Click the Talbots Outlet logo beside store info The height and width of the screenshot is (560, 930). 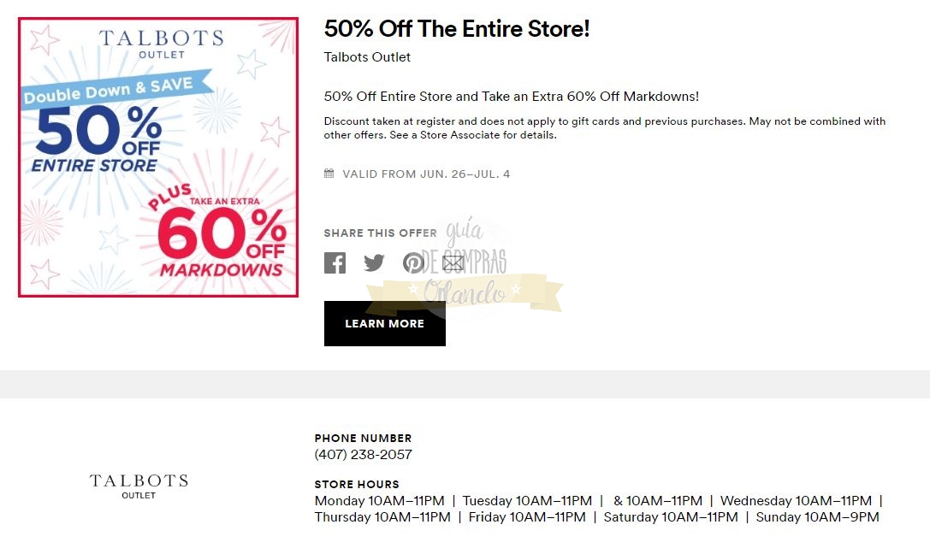click(139, 485)
